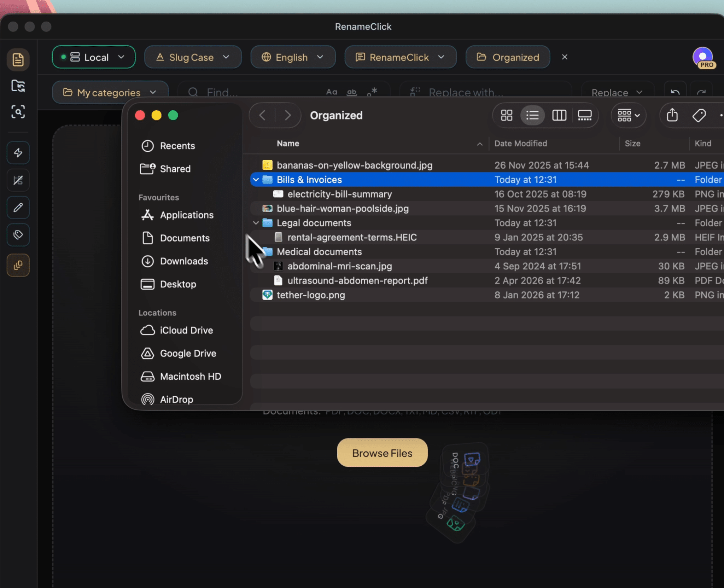
Task: Select the crossed-out icon in RenameClick sidebar
Action: (x=18, y=180)
